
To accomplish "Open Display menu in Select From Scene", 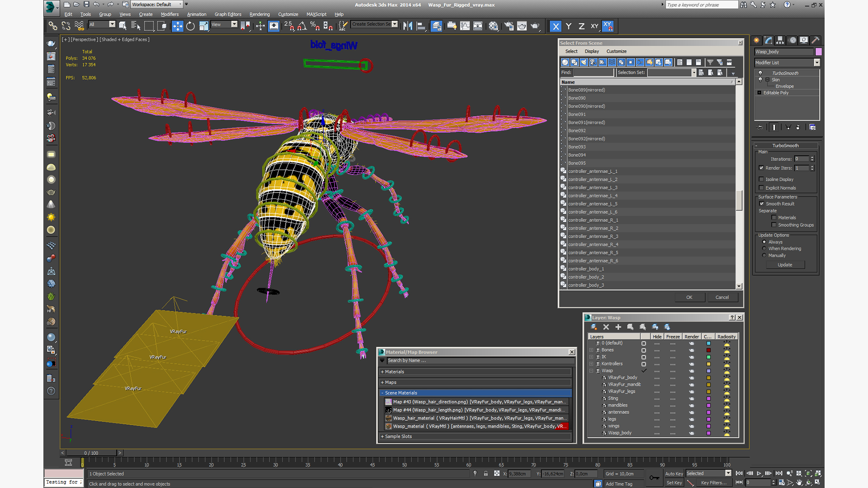I will [x=592, y=52].
